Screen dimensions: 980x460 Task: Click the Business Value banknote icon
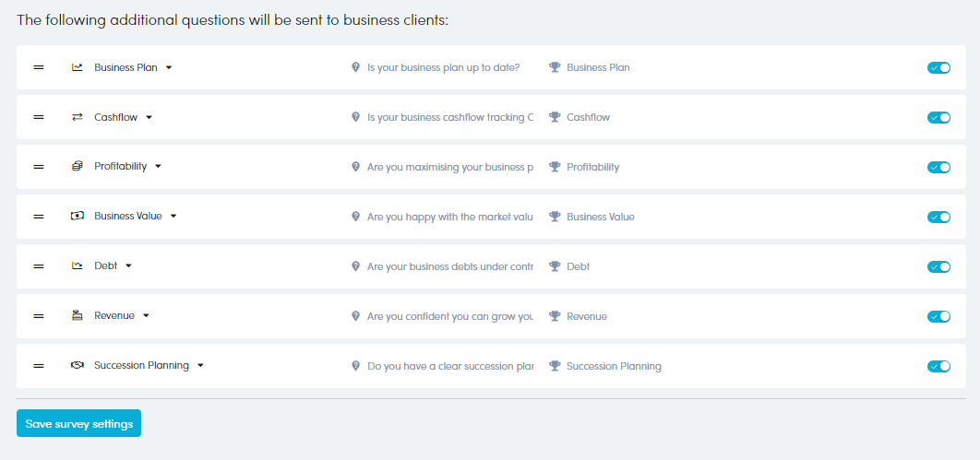(x=78, y=217)
